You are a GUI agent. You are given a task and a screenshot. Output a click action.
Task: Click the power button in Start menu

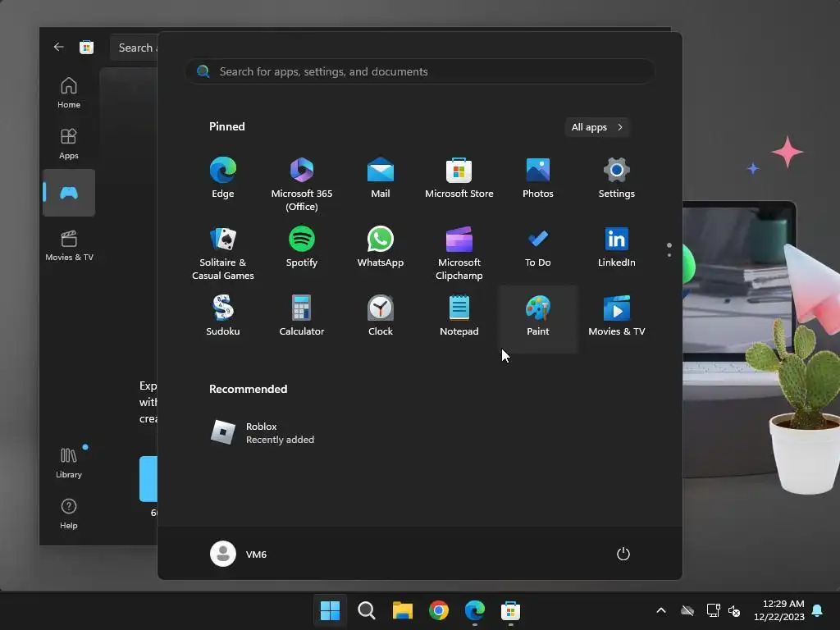(x=623, y=554)
